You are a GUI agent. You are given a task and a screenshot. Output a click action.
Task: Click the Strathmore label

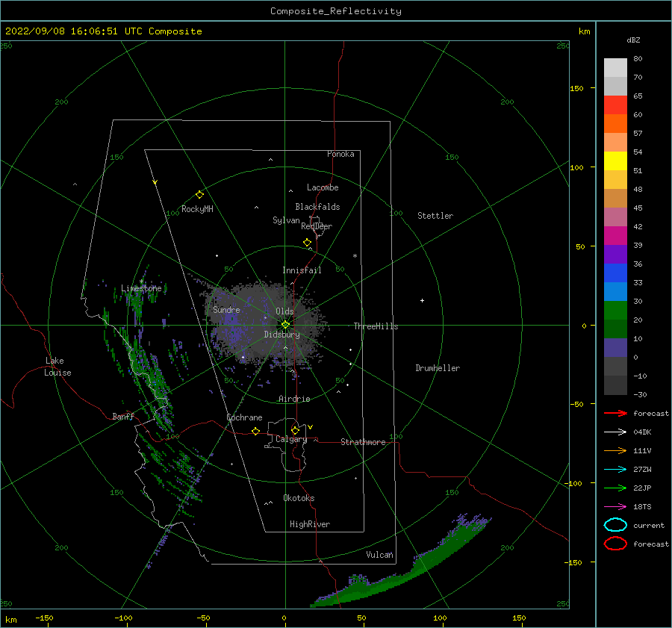(363, 442)
